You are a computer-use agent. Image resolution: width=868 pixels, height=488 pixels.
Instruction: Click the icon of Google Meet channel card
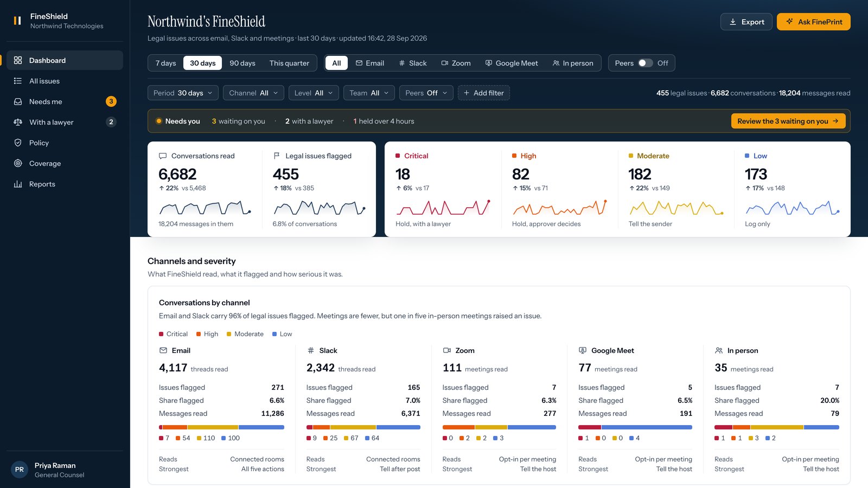(x=583, y=350)
